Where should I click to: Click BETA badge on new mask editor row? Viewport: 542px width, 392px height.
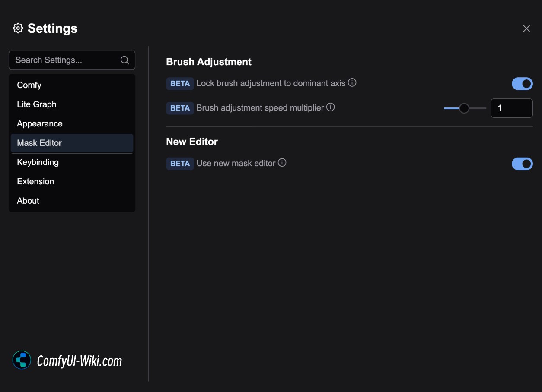pos(180,164)
